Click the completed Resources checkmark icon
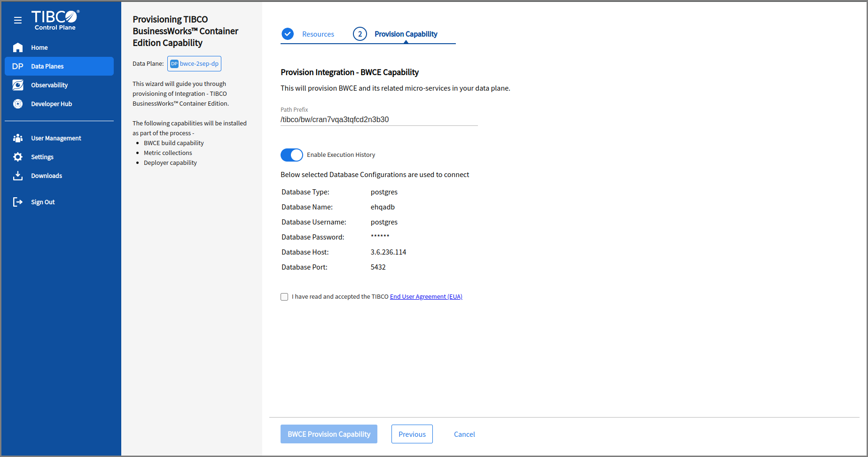The image size is (868, 457). (288, 34)
